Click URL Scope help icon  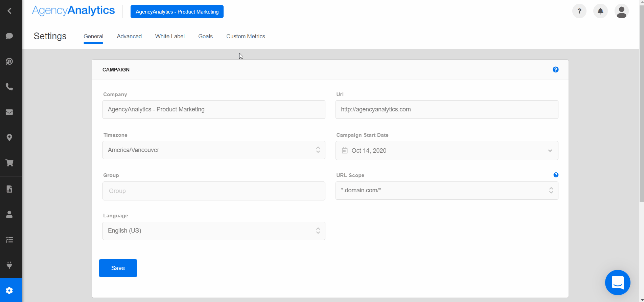(x=556, y=175)
